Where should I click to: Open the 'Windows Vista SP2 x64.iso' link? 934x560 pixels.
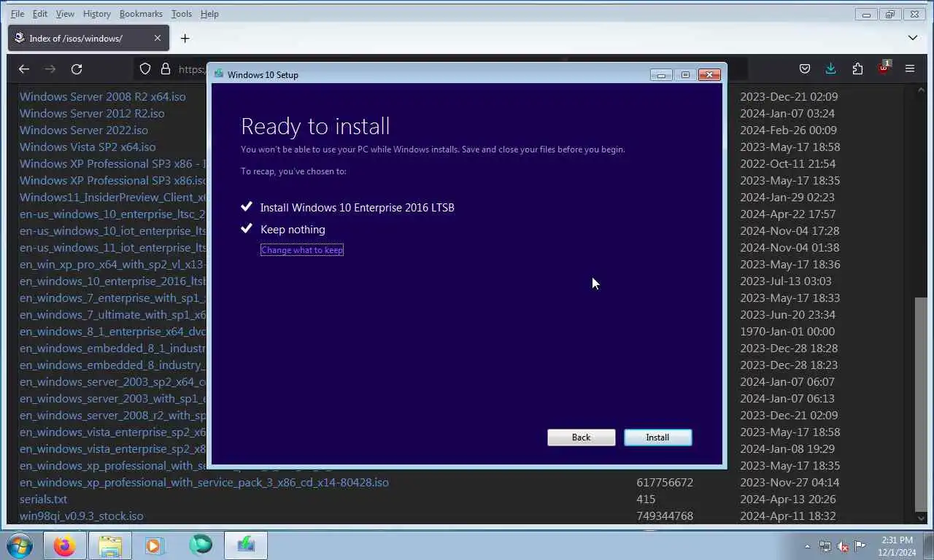click(88, 147)
